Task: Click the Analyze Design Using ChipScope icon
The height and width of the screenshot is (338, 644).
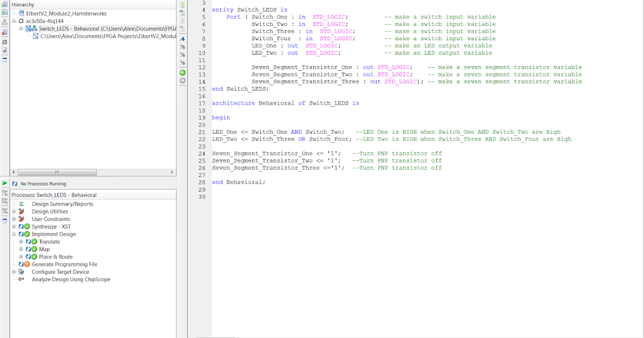Action: 21,280
